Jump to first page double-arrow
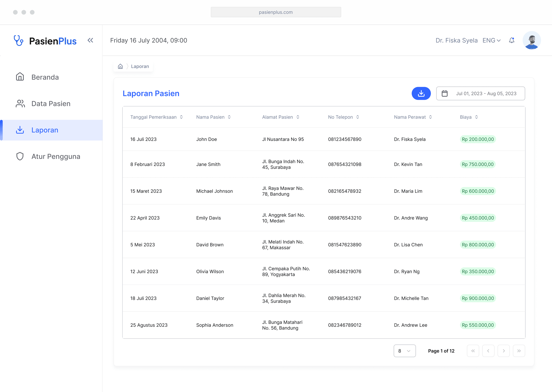 pyautogui.click(x=473, y=351)
